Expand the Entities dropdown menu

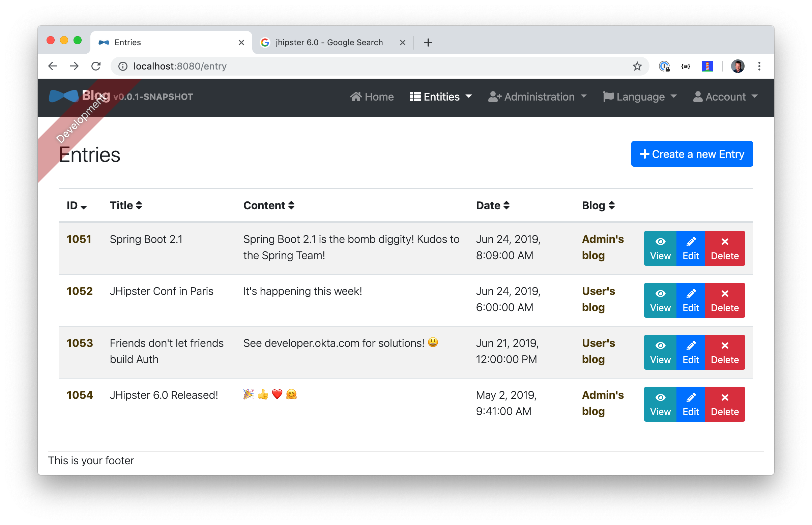[441, 97]
